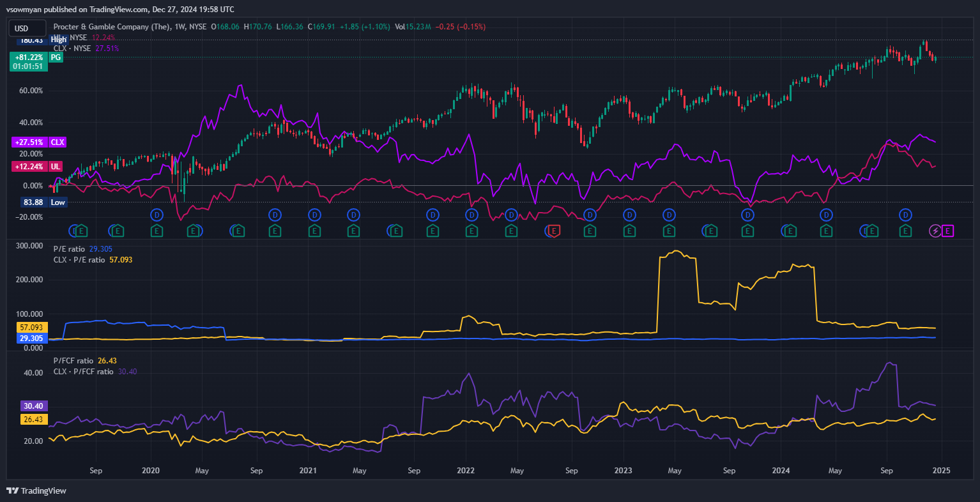Click the 2022 label on time axis
This screenshot has height=502, width=980.
coord(466,471)
